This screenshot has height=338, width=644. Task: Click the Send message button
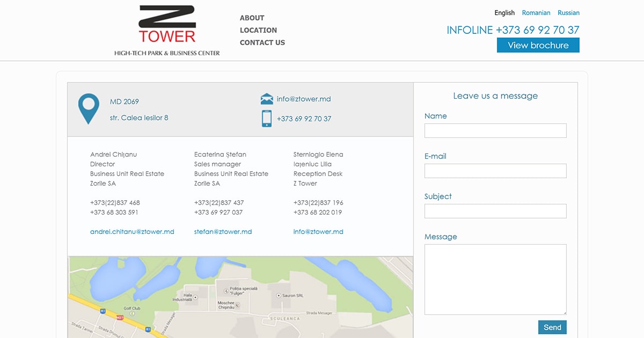tap(552, 327)
